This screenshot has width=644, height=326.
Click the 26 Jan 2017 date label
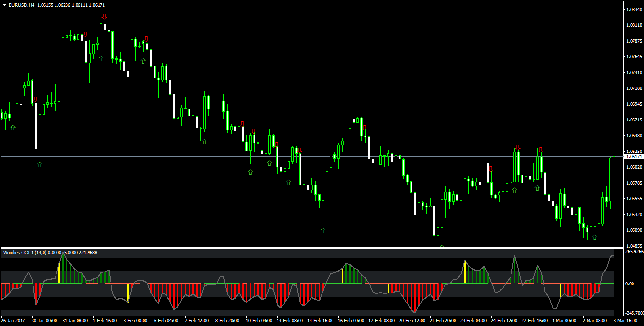click(x=14, y=321)
